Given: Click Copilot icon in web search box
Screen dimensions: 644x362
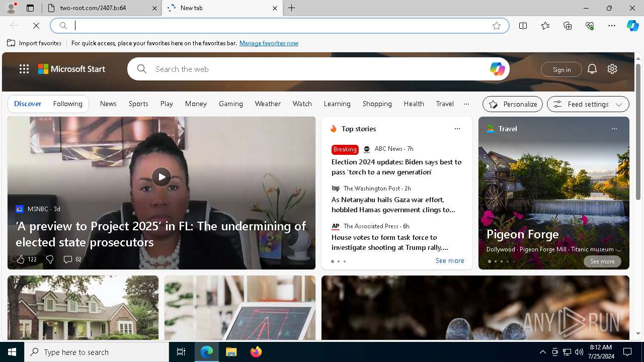Looking at the screenshot, I should point(497,69).
